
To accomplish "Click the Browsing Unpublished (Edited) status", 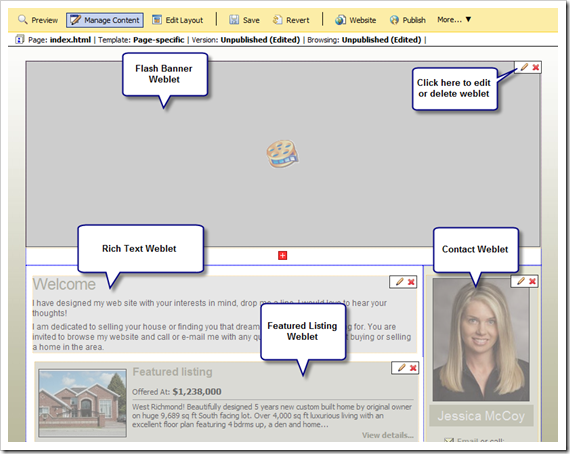I will pos(381,40).
